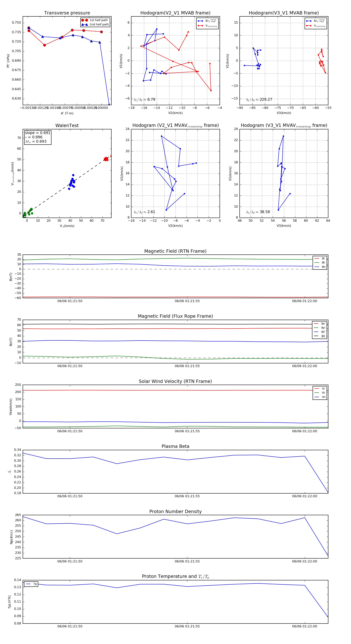Click the 'Proton Number Density' title
This screenshot has width=351, height=644.
(x=175, y=511)
